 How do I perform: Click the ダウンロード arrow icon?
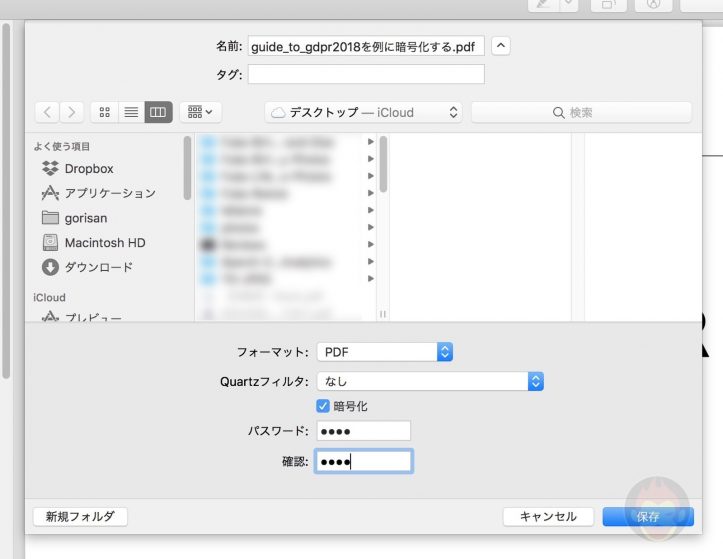click(50, 267)
